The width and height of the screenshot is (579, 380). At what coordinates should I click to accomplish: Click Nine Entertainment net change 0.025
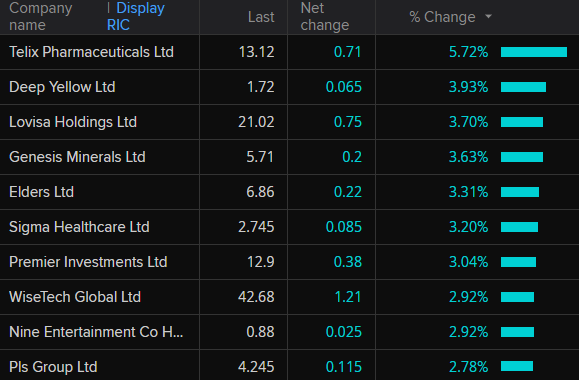tap(343, 332)
